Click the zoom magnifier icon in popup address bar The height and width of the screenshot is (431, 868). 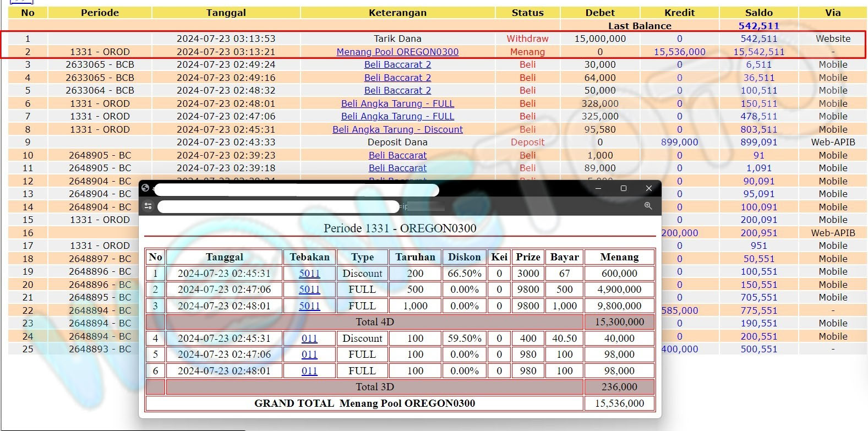coord(648,206)
